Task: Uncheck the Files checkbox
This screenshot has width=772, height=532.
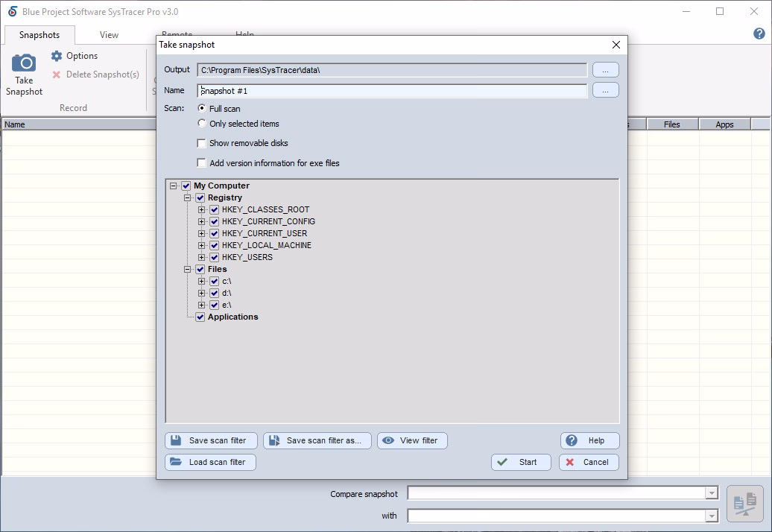Action: [200, 269]
